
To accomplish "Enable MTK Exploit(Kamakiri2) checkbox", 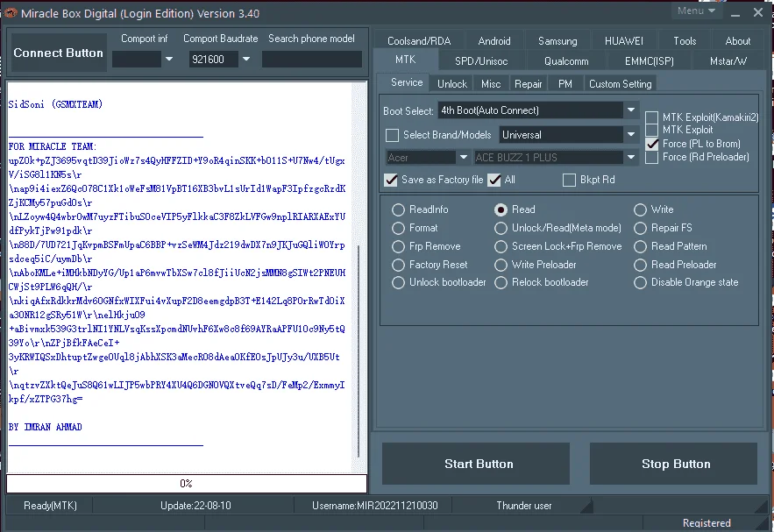I will click(651, 117).
